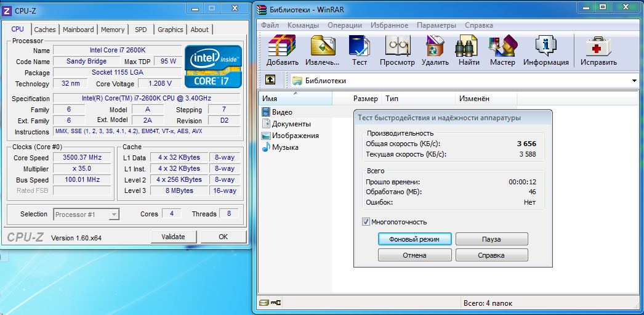The height and width of the screenshot is (315, 644).
Task: Open the Команды menu
Action: (x=303, y=25)
